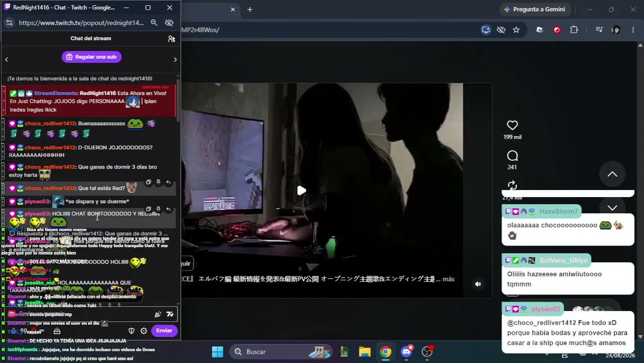Image resolution: width=644 pixels, height=363 pixels.
Task: Open the video comments icon showing 241
Action: [512, 156]
